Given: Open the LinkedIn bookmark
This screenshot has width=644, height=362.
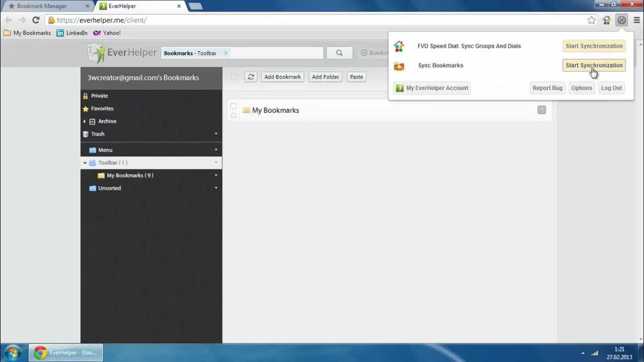Looking at the screenshot, I should pos(72,33).
